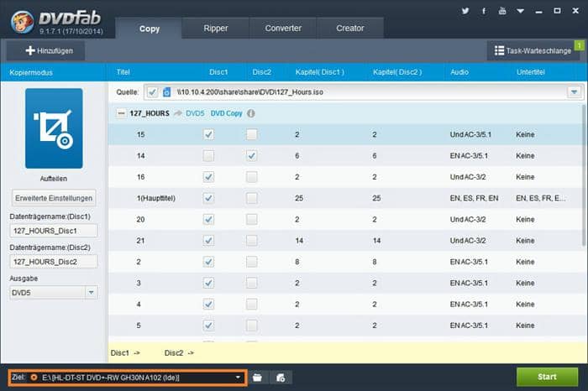Open the Ziel drive dropdown
Viewport: 588px width, 391px height.
point(238,377)
